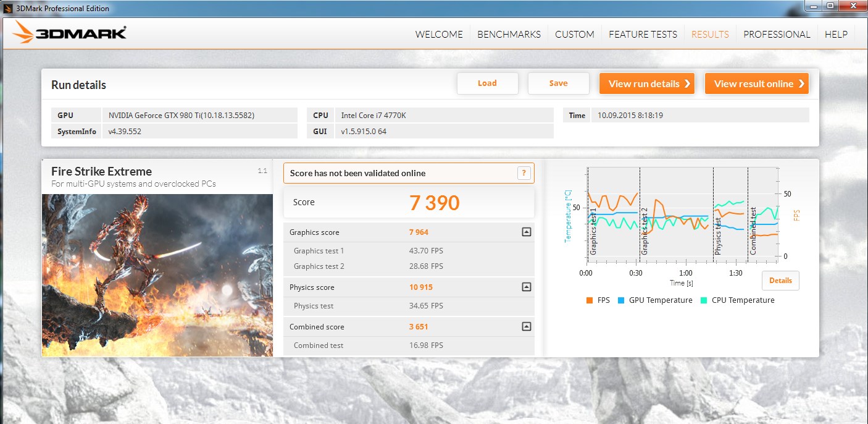Image resolution: width=868 pixels, height=424 pixels.
Task: Collapse the Physics score section
Action: point(526,287)
